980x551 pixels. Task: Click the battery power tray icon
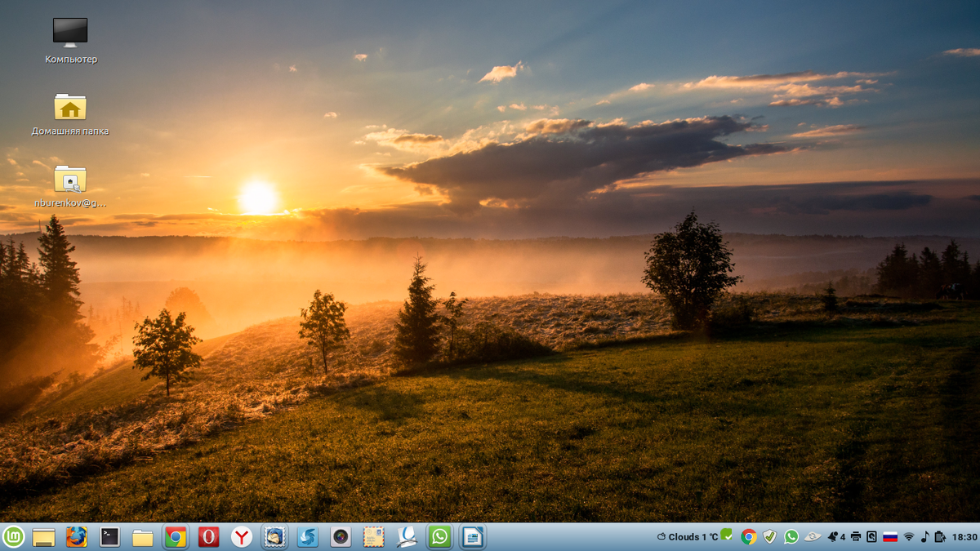coord(939,536)
